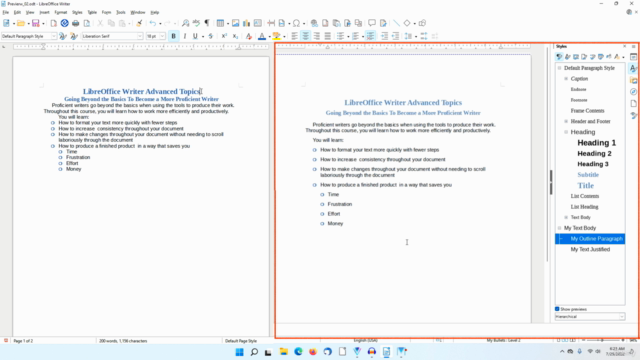Open the Font Name combo box
The image size is (640, 360).
click(x=112, y=36)
